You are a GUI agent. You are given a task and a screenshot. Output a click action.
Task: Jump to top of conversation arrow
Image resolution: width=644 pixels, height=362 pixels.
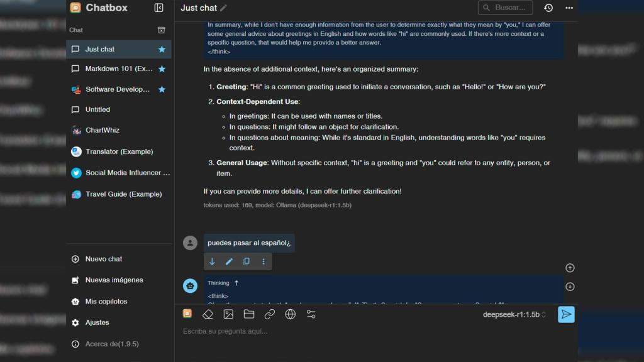click(570, 268)
